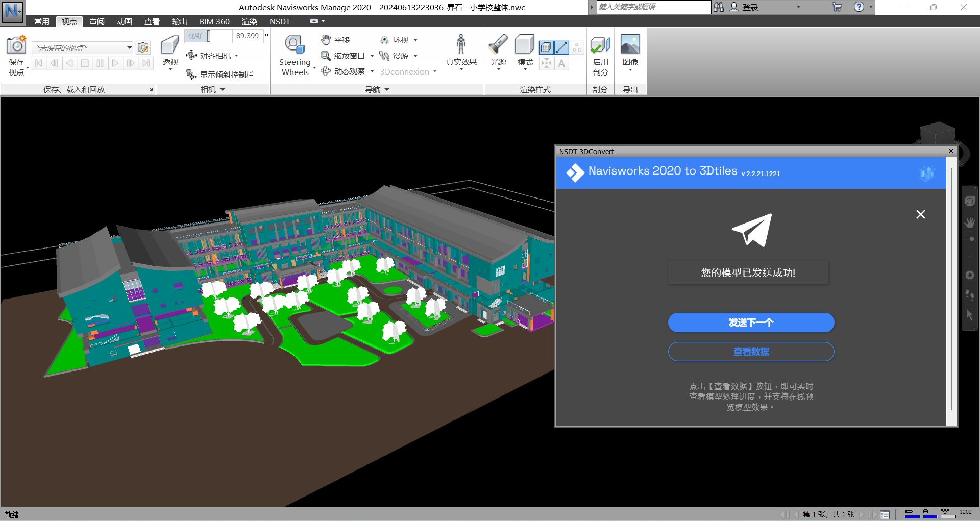980x521 pixels.
Task: Open the Help question mark icon
Action: (859, 7)
